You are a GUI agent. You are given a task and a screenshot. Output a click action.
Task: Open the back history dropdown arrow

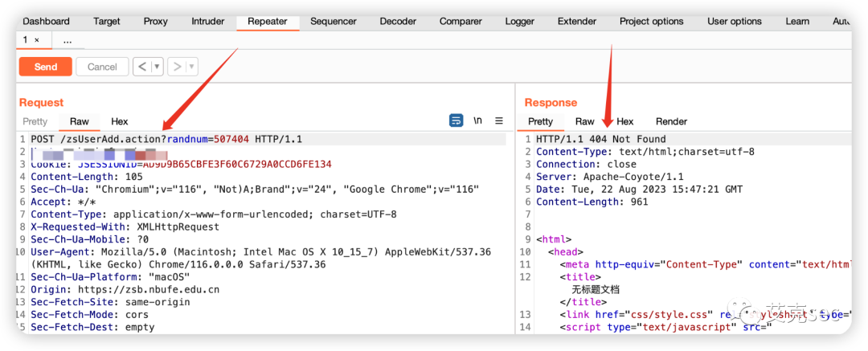click(157, 67)
